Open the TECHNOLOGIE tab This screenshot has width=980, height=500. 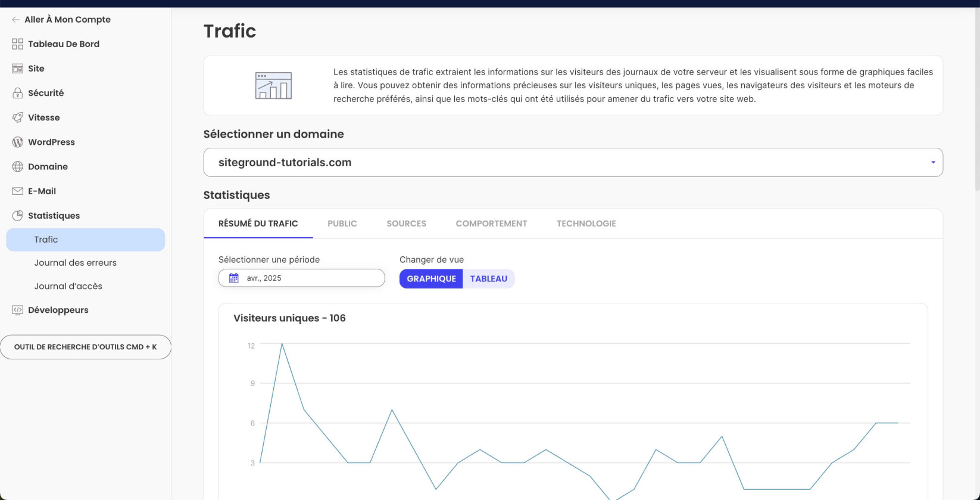coord(586,223)
